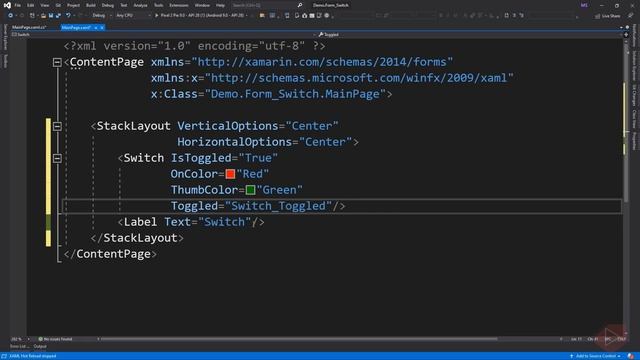The image size is (640, 360).
Task: Open the Switch element navigation dropdown
Action: 163,35
